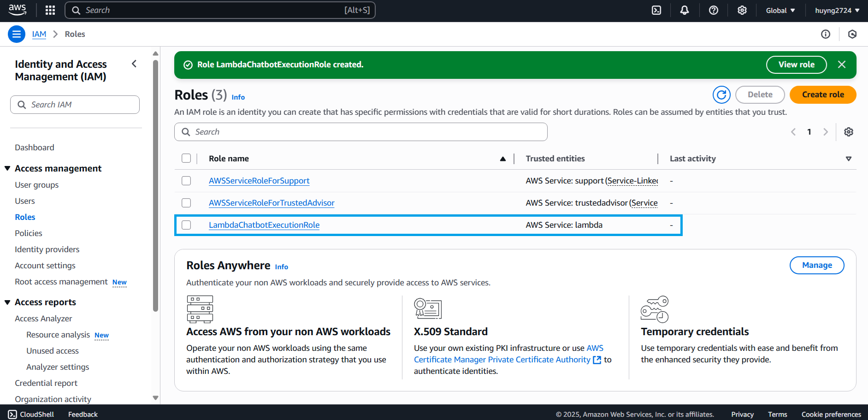This screenshot has width=868, height=420.
Task: Open the AWSServiceRoleForTrustedAdvisor link
Action: click(x=272, y=203)
